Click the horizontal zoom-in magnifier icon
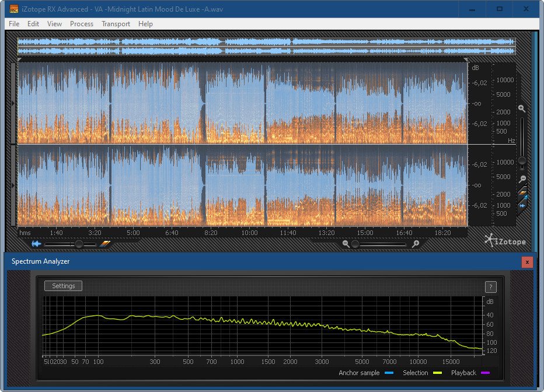This screenshot has height=392, width=544. tap(416, 244)
